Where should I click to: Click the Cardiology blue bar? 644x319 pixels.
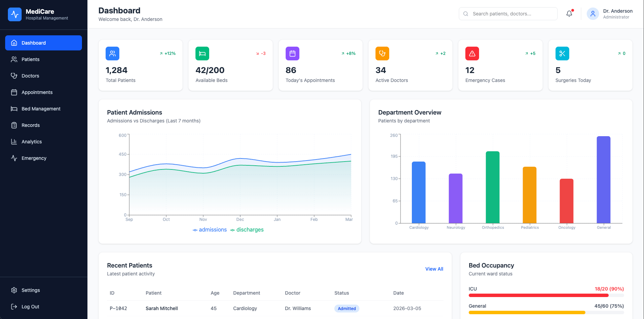(419, 192)
